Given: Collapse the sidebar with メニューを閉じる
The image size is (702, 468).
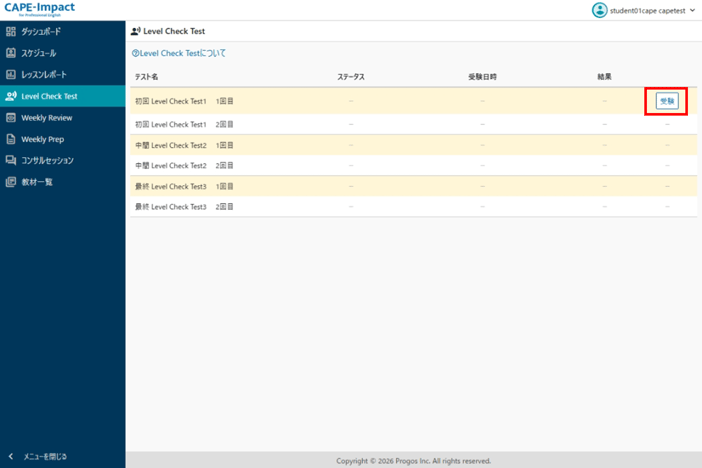Looking at the screenshot, I should 38,457.
